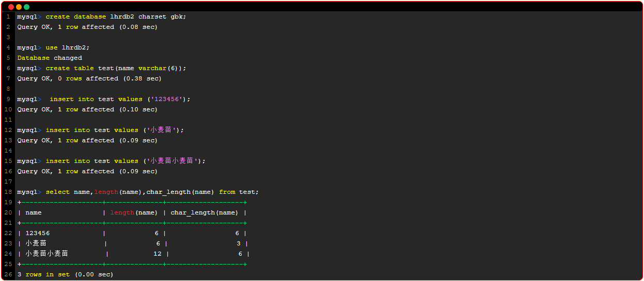Click the 'create table test(name varchar(6));' statement
Viewport: 644px width, 281px height.
point(116,68)
